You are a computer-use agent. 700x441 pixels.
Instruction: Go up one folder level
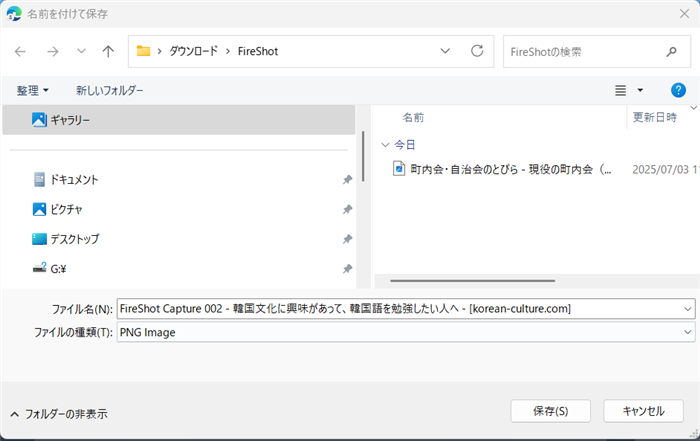(108, 50)
